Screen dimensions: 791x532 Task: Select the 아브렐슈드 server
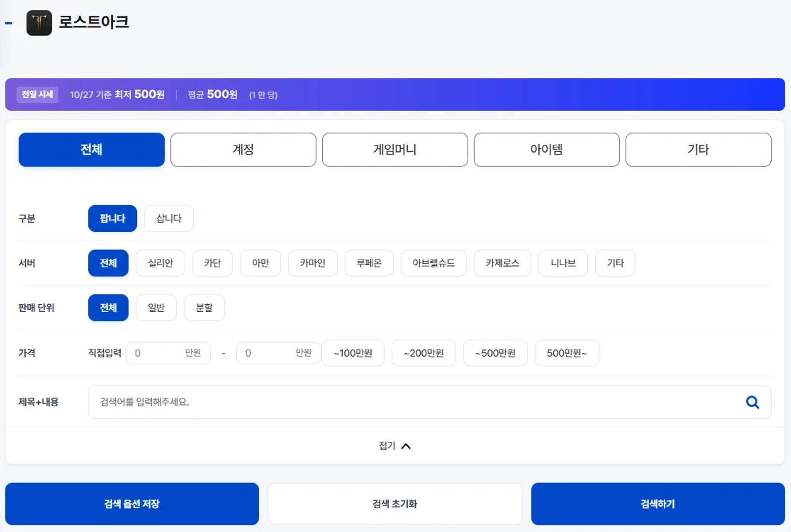point(434,263)
